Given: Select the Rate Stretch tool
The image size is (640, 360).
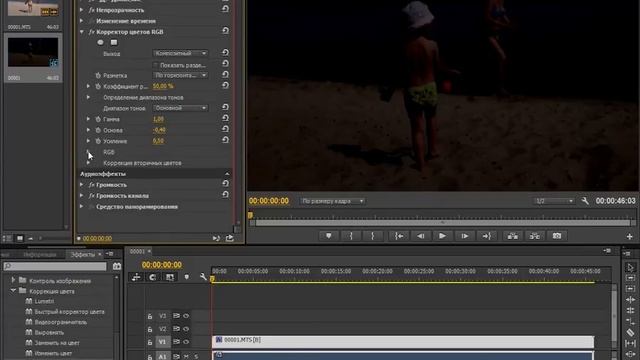Looking at the screenshot, I should (x=630, y=311).
